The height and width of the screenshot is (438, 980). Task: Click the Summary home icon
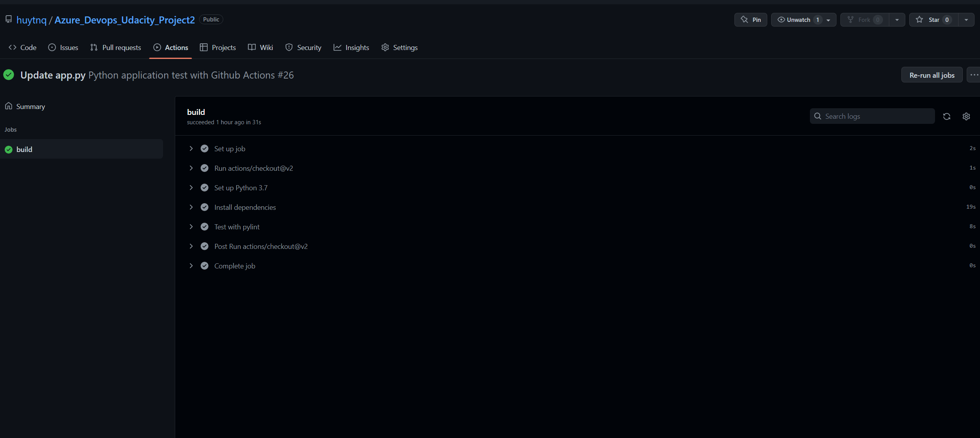9,106
